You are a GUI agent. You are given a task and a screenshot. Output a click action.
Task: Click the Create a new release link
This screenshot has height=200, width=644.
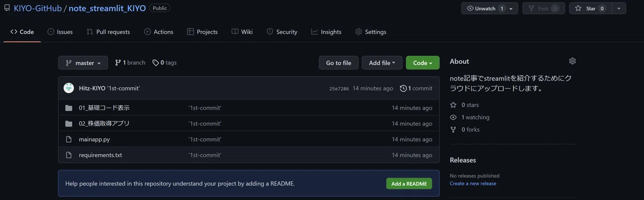[473, 183]
